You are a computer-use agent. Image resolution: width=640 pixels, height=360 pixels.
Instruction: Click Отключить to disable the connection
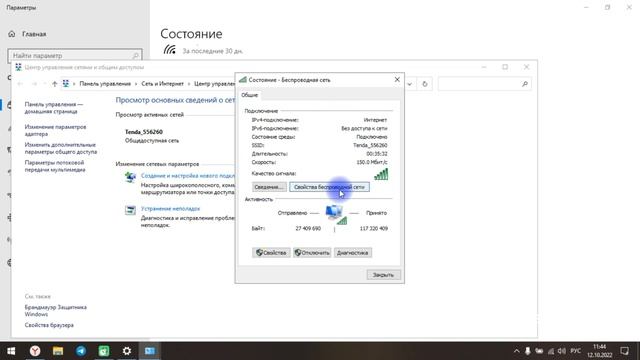312,253
